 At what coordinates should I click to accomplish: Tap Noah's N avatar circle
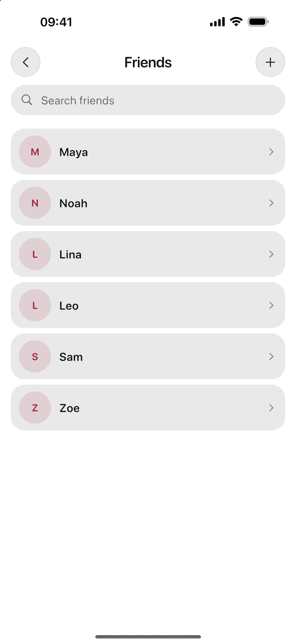pyautogui.click(x=35, y=203)
